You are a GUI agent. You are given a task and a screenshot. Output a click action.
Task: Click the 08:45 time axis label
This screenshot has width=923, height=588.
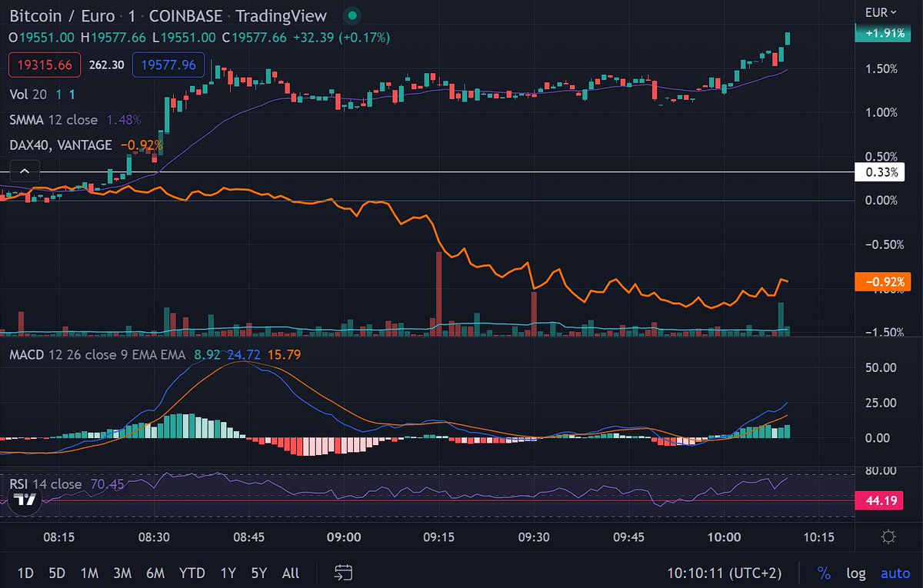point(250,537)
